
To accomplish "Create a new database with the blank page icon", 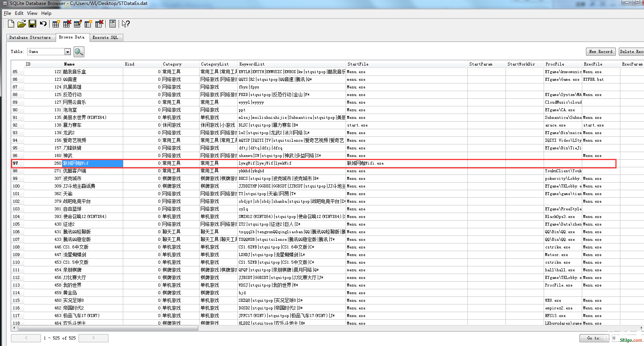I will 11,24.
